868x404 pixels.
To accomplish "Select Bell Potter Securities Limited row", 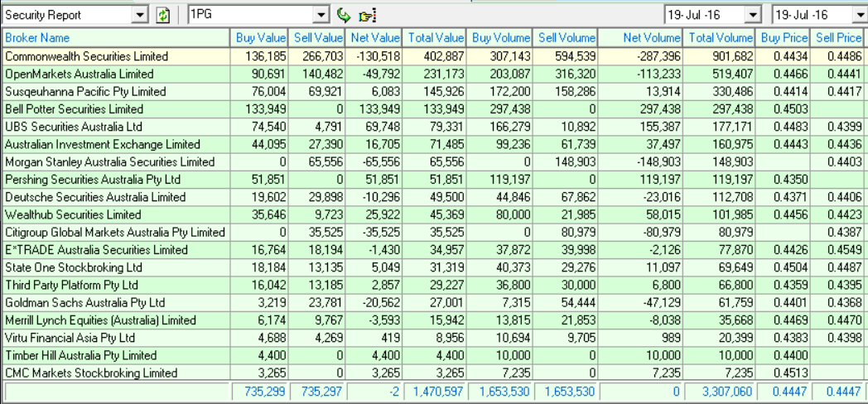I will coord(434,109).
